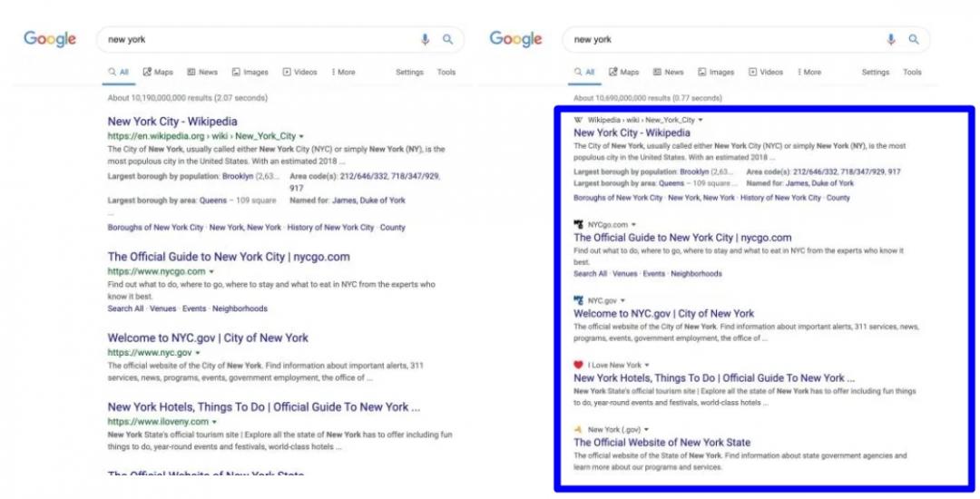The height and width of the screenshot is (499, 980).
Task: Click the https://www.iloveny.com green URL
Action: tap(158, 422)
